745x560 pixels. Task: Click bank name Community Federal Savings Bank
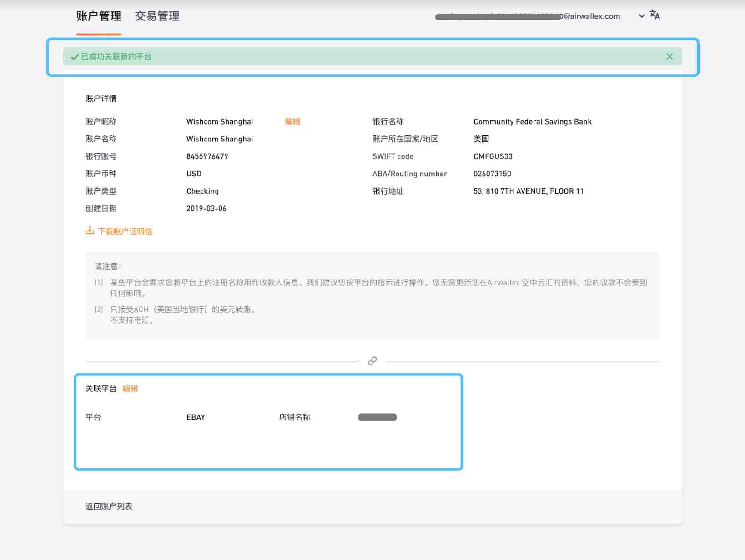(x=533, y=122)
